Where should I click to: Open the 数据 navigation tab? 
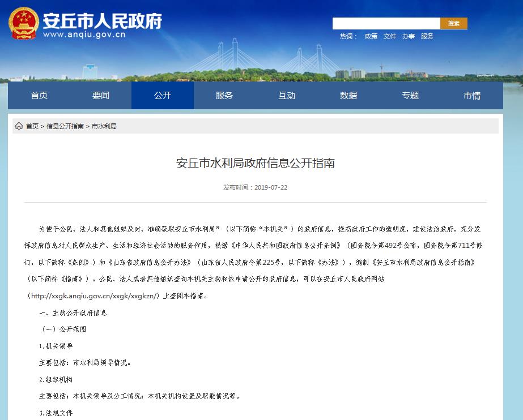(x=348, y=96)
